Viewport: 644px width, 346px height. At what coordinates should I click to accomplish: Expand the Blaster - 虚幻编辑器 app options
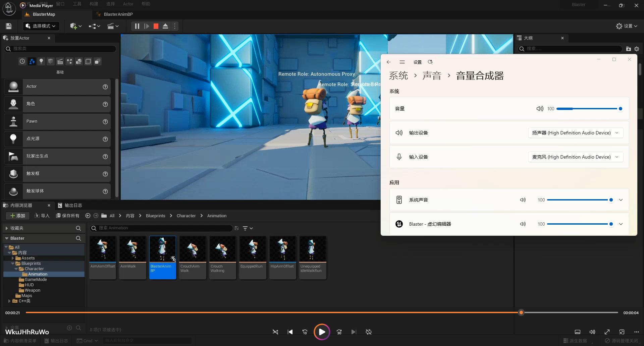(x=621, y=224)
